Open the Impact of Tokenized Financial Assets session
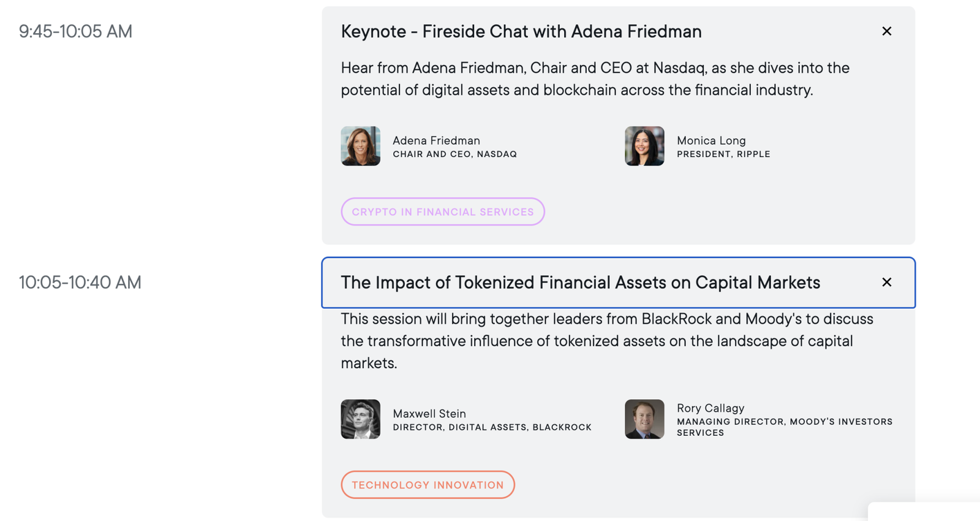 click(581, 283)
